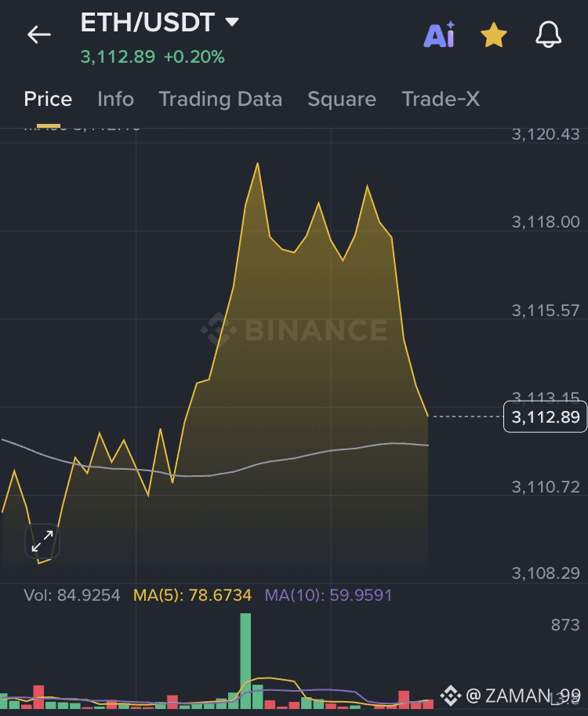Tap the MA(5) volume indicator label

pyautogui.click(x=192, y=595)
